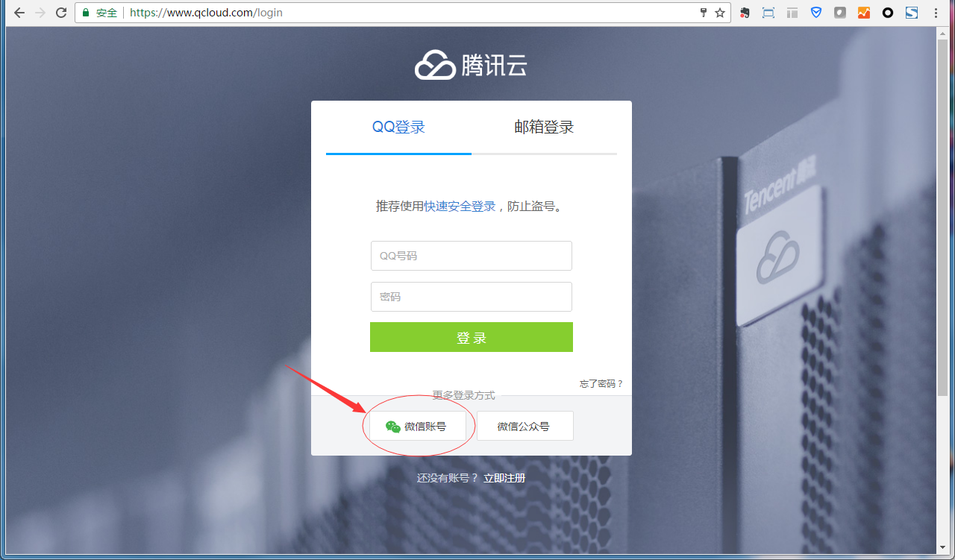Go back using the browser back arrow
The height and width of the screenshot is (560, 955).
[19, 13]
